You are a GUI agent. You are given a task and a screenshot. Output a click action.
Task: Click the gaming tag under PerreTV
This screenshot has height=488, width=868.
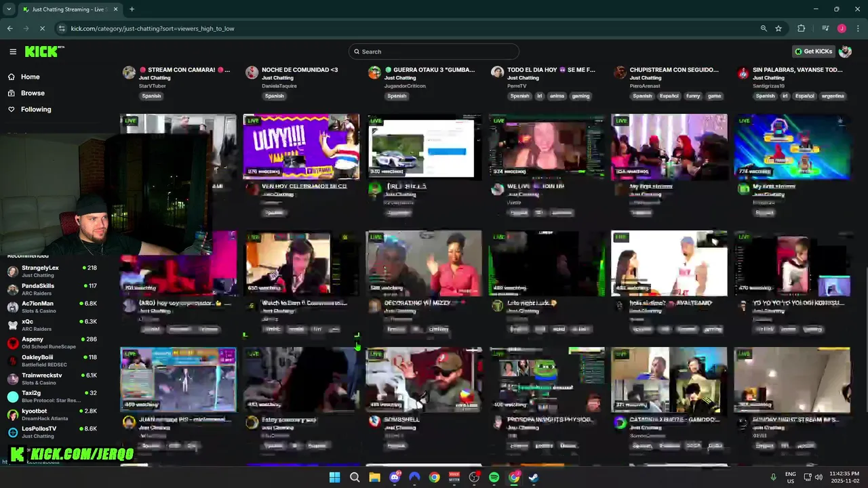tap(580, 96)
